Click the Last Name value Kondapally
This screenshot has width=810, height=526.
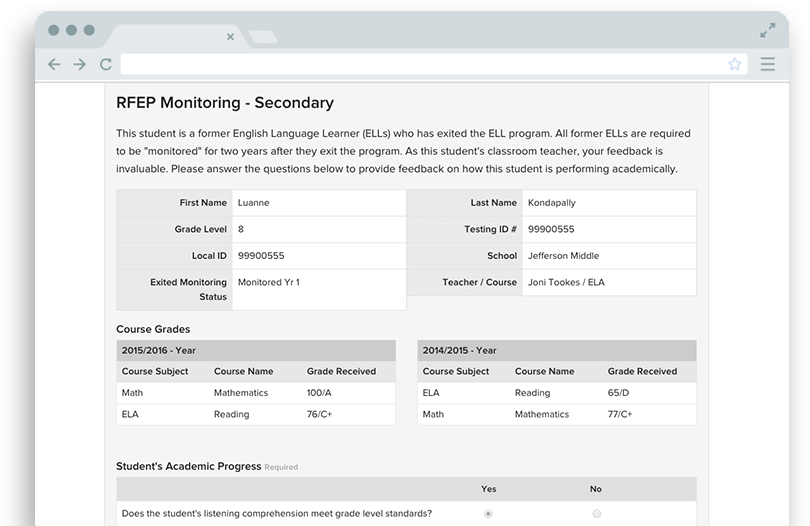[x=552, y=203]
